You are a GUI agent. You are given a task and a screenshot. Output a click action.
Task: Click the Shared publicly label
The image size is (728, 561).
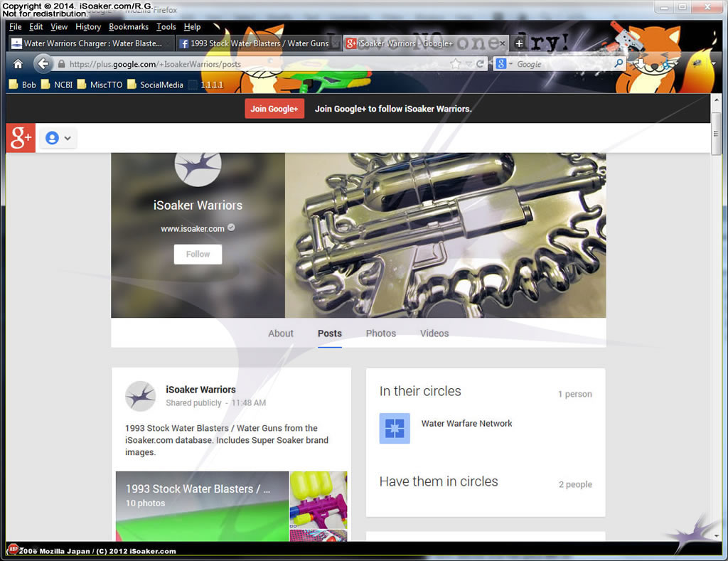193,402
